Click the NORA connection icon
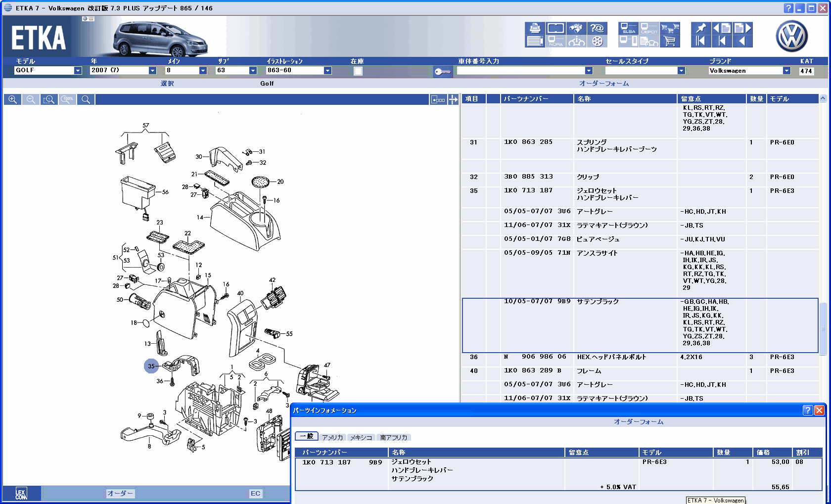The image size is (831, 504). (555, 41)
